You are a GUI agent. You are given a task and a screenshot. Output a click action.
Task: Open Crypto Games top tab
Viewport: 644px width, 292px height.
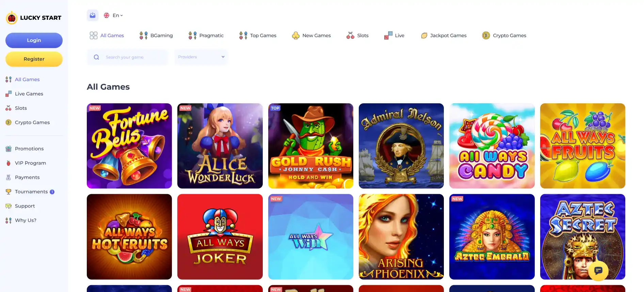(x=504, y=35)
